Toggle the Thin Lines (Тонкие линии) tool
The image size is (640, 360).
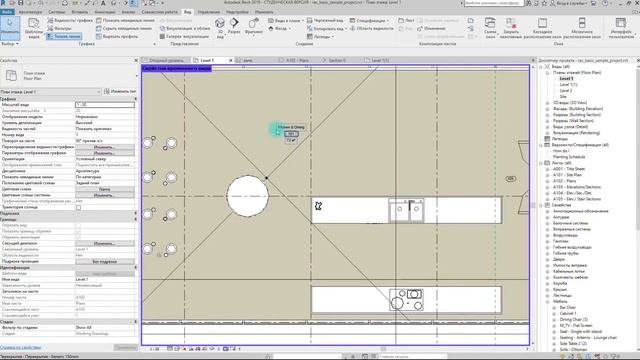coord(64,36)
